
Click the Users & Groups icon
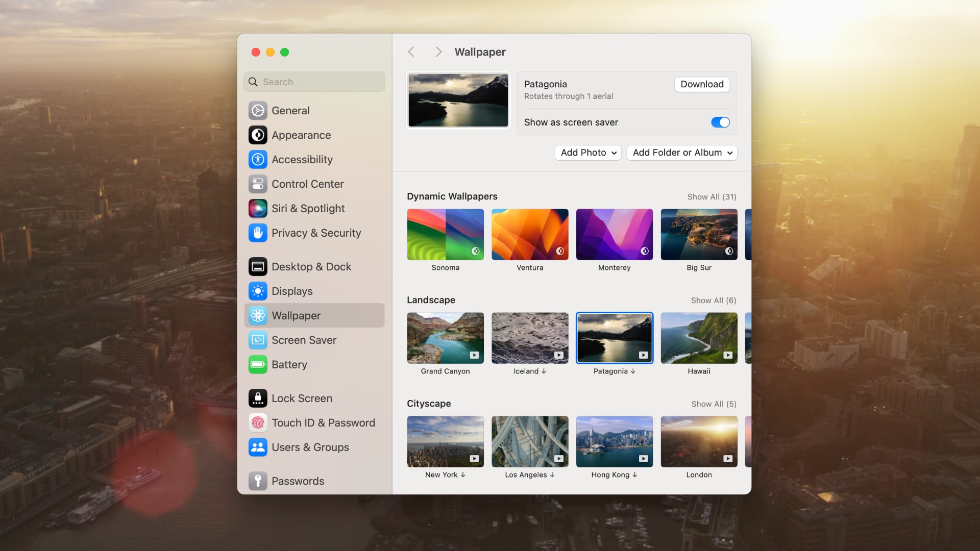[258, 447]
